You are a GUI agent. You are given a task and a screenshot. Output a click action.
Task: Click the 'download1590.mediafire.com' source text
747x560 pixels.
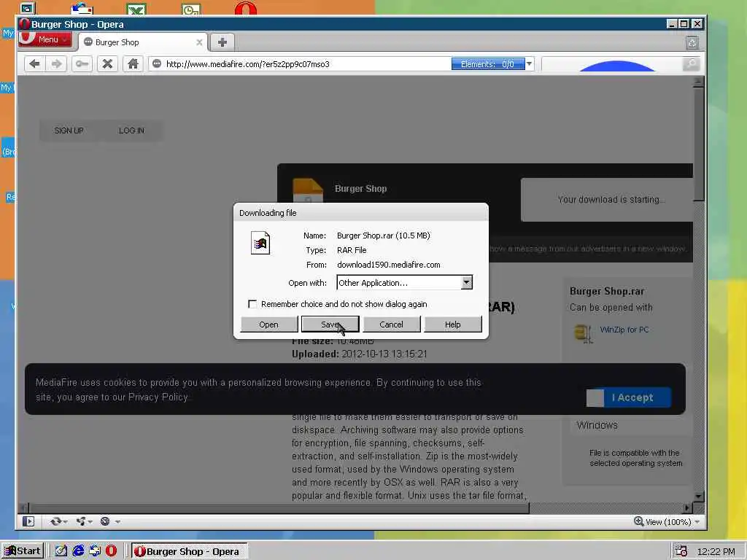(x=388, y=265)
